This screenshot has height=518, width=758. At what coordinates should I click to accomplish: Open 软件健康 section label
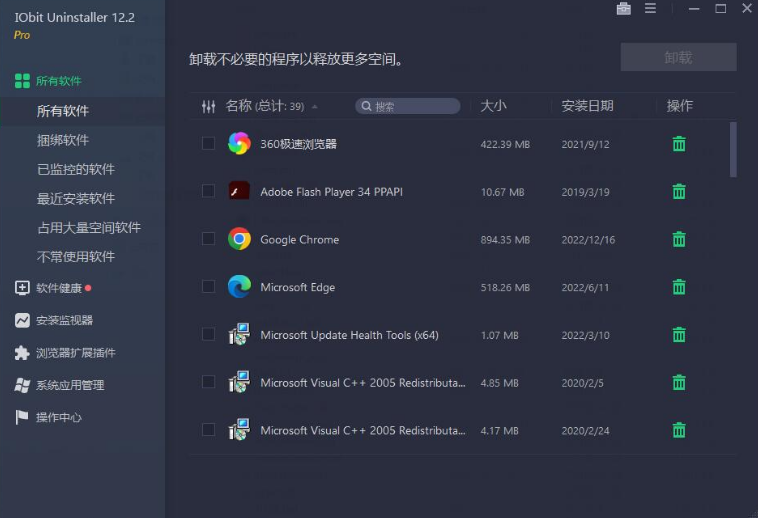[59, 288]
